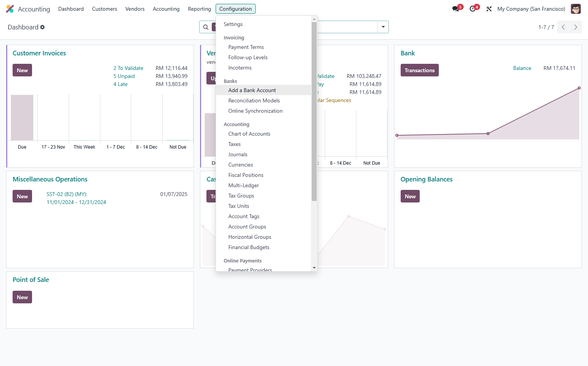Go to previous page arrow
The height and width of the screenshot is (366, 588).
pos(563,27)
